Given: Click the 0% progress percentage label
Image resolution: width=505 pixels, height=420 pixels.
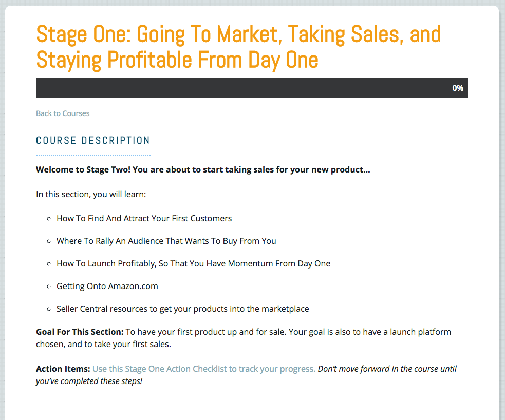Looking at the screenshot, I should pos(458,88).
